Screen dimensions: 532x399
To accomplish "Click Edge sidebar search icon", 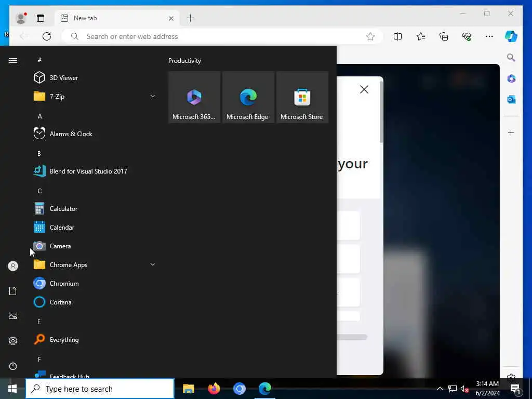I will [511, 57].
